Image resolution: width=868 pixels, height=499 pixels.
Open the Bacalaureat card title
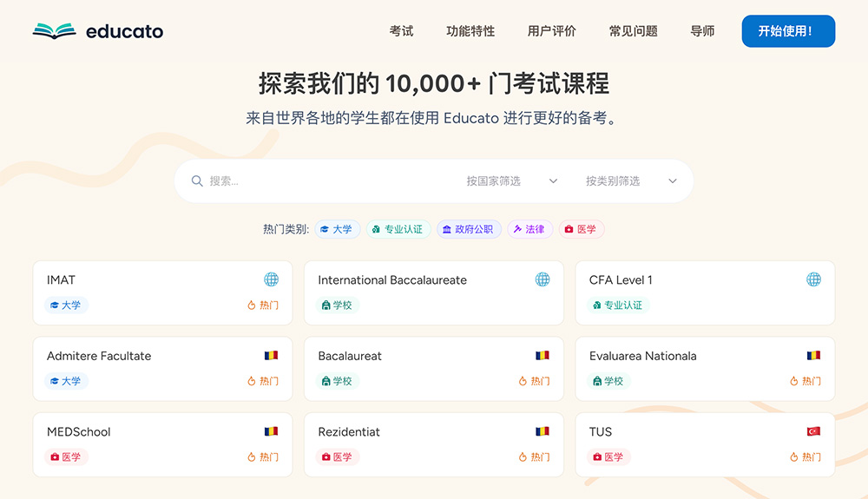tap(350, 356)
